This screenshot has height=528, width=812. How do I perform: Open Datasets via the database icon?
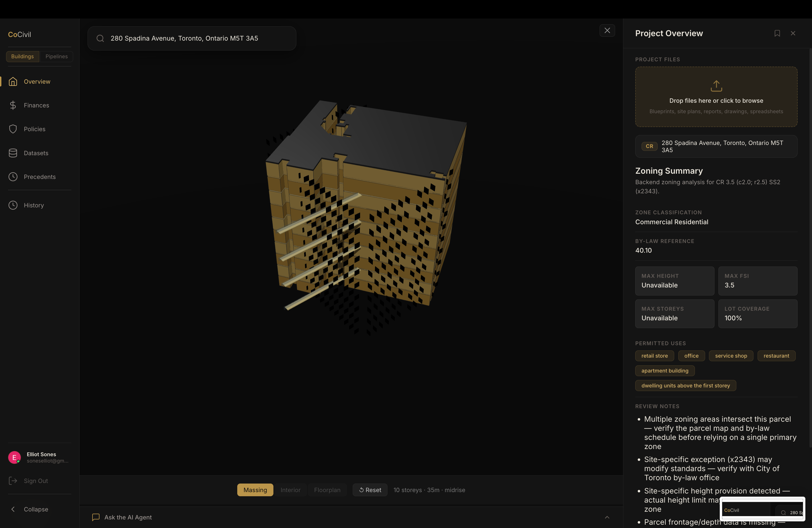(13, 153)
